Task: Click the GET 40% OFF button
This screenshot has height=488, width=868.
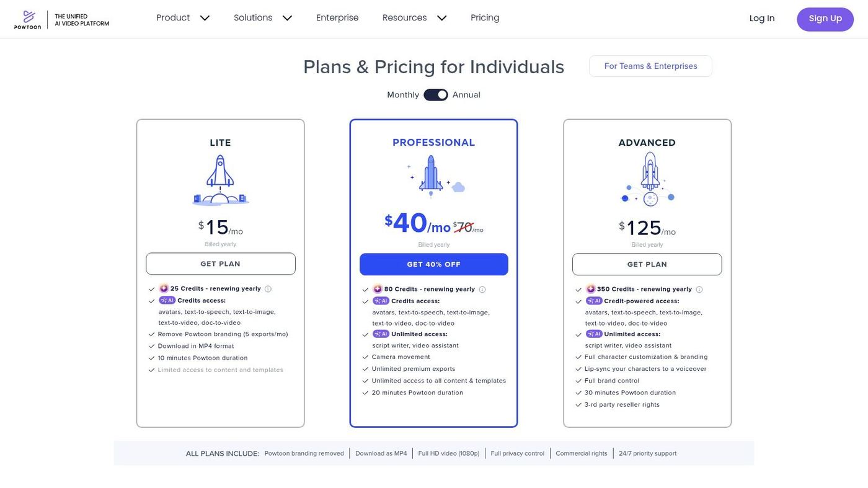Action: 434,264
